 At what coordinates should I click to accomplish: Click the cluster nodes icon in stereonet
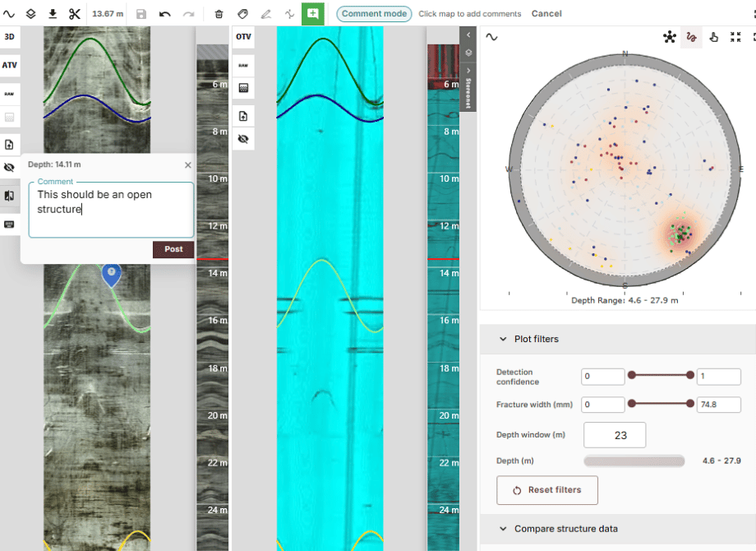pos(669,37)
